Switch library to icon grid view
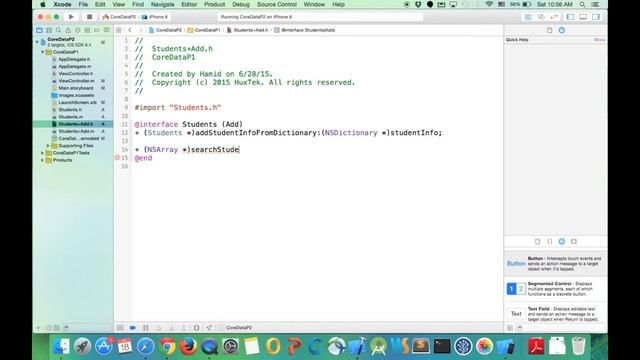 click(510, 328)
